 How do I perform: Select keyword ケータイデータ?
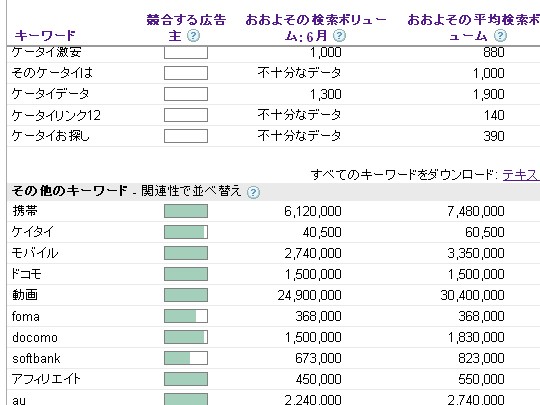pos(50,94)
